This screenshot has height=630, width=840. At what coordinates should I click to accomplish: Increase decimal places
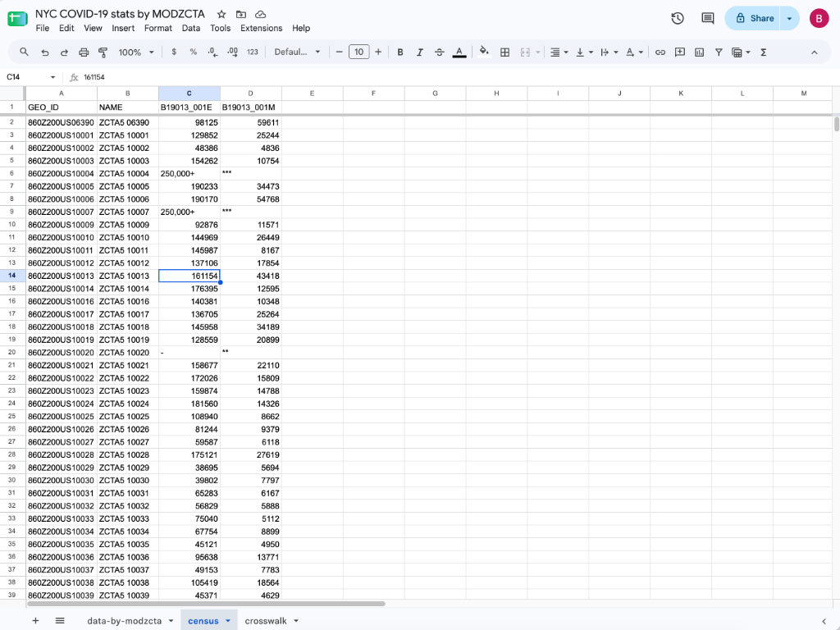pyautogui.click(x=232, y=52)
